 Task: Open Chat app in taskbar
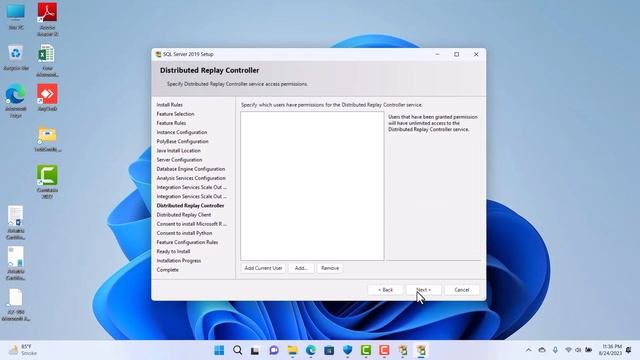[x=274, y=350]
